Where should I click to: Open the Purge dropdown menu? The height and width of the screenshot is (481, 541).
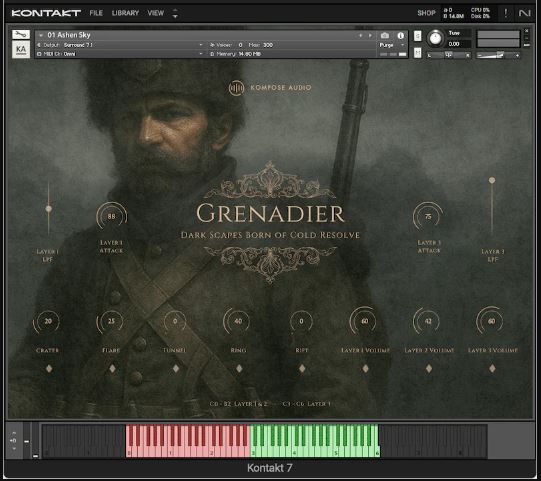point(391,45)
